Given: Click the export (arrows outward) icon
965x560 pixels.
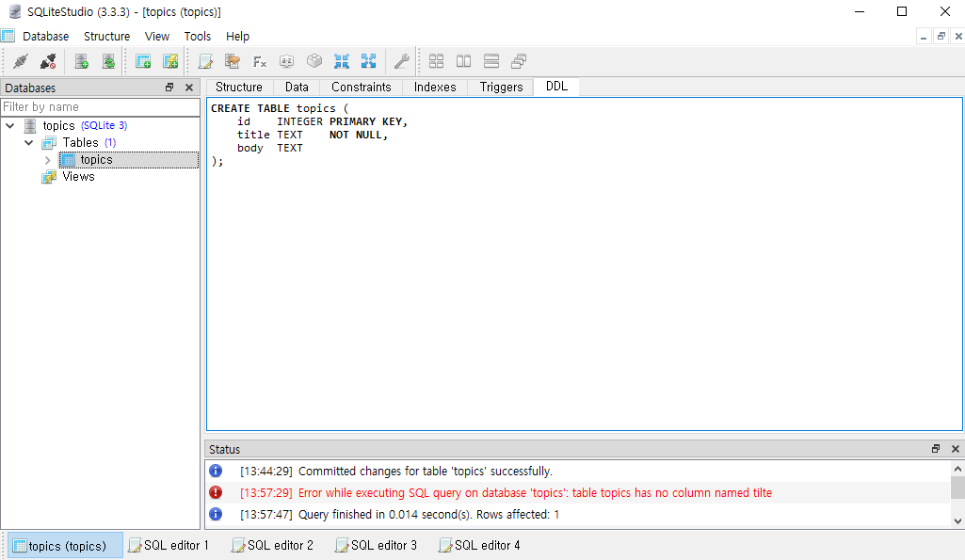Looking at the screenshot, I should point(369,61).
